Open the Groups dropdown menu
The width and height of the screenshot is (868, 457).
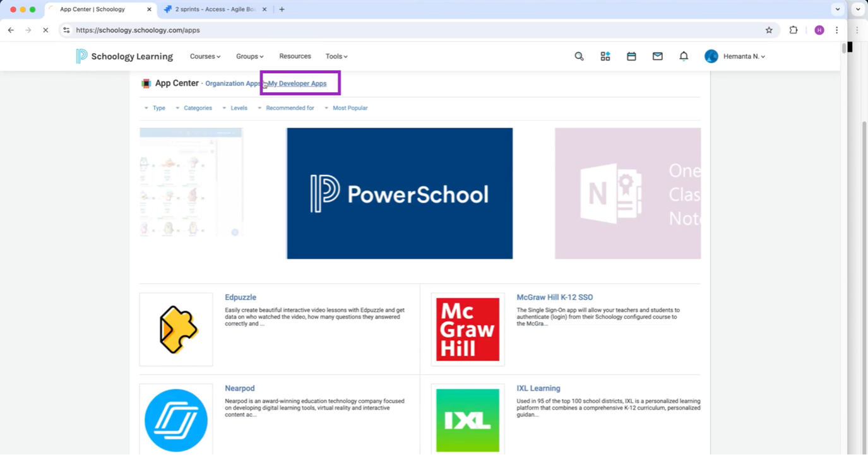coord(250,56)
